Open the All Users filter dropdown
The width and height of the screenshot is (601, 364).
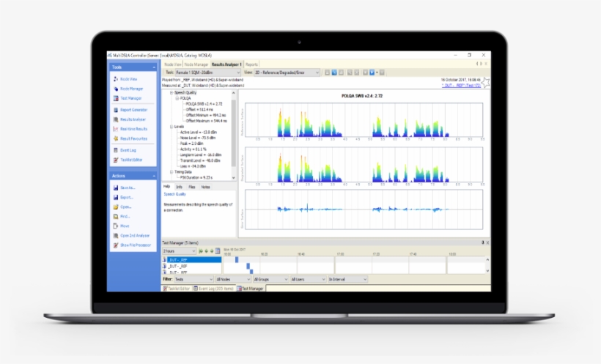pyautogui.click(x=308, y=279)
